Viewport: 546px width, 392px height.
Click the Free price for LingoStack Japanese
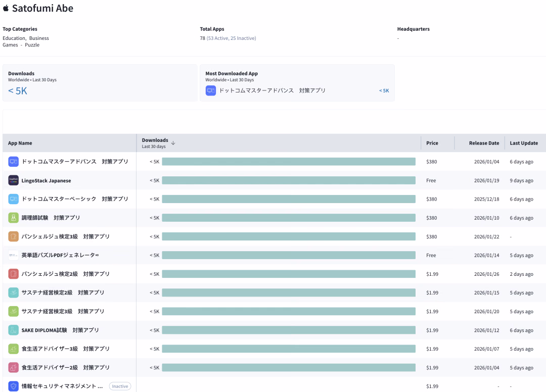(x=431, y=180)
